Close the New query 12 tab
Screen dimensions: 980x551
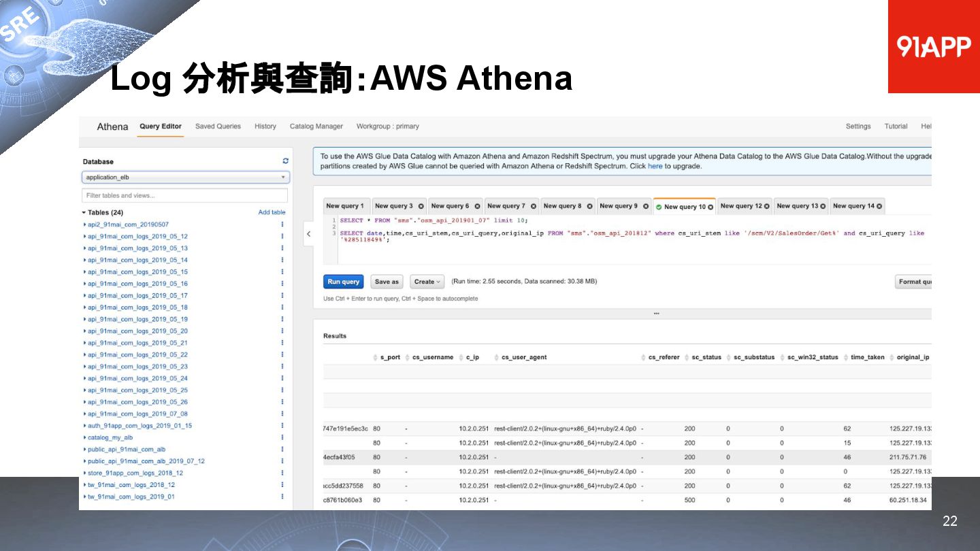pyautogui.click(x=767, y=206)
